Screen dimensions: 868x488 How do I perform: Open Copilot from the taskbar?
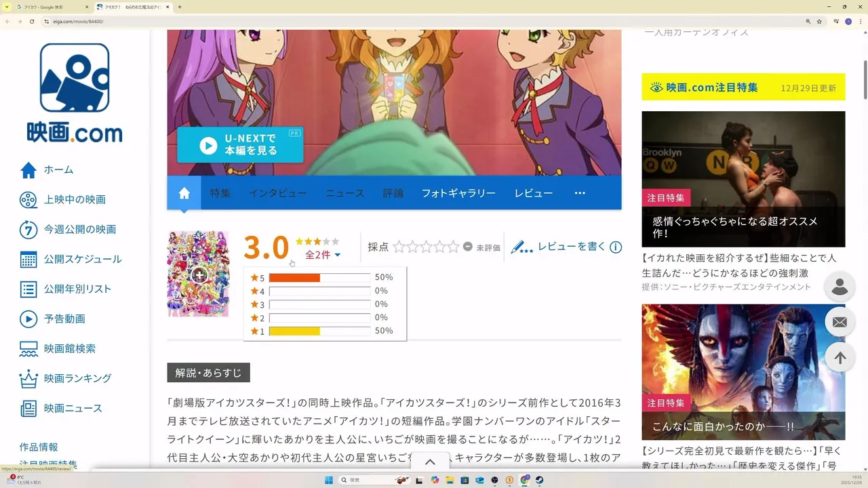[x=435, y=480]
